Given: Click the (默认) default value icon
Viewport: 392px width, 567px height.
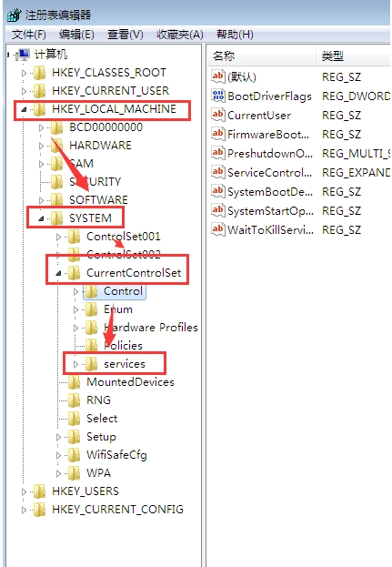Looking at the screenshot, I should (218, 76).
